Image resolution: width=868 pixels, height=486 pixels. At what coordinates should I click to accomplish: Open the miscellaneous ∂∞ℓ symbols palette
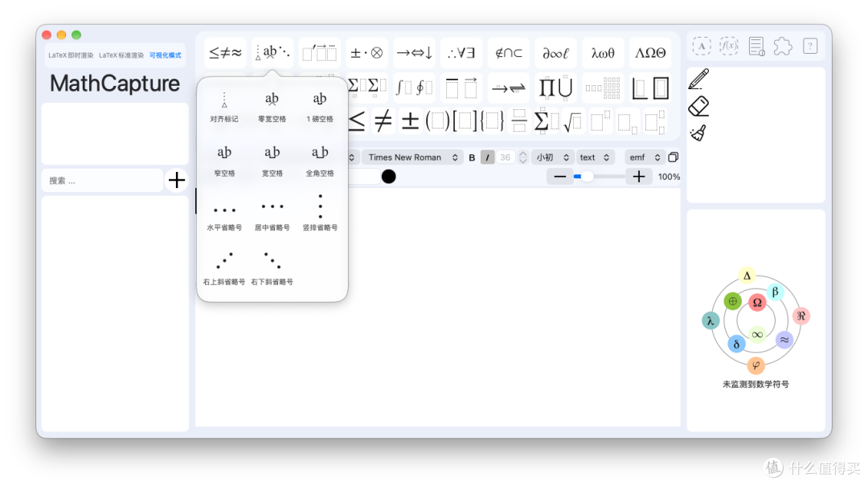pyautogui.click(x=556, y=53)
